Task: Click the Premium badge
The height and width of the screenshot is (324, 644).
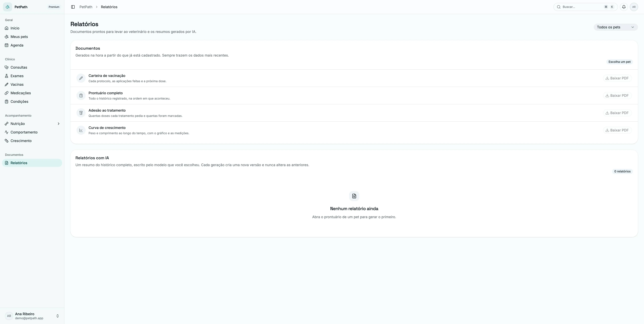Action: coord(54,7)
